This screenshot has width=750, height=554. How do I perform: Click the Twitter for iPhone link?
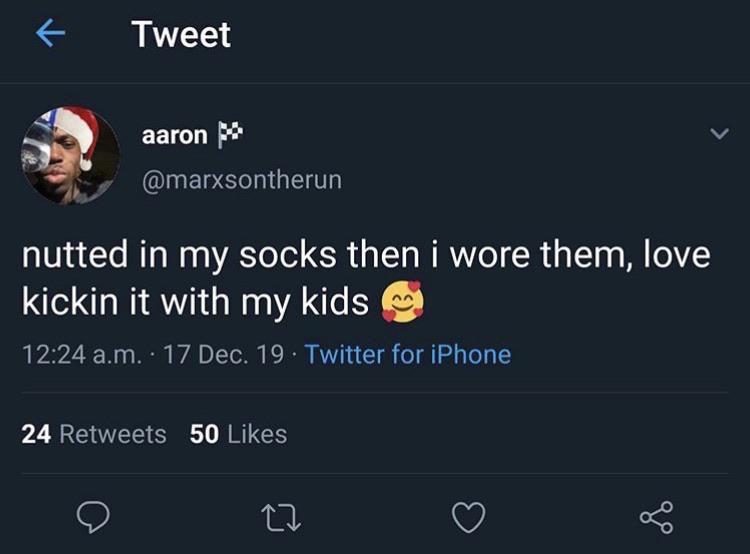(408, 354)
